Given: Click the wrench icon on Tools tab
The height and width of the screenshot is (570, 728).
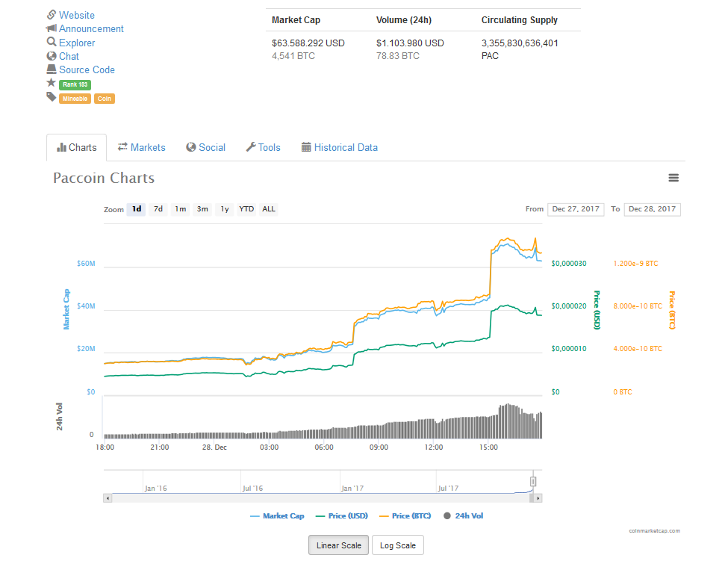Looking at the screenshot, I should pyautogui.click(x=251, y=147).
